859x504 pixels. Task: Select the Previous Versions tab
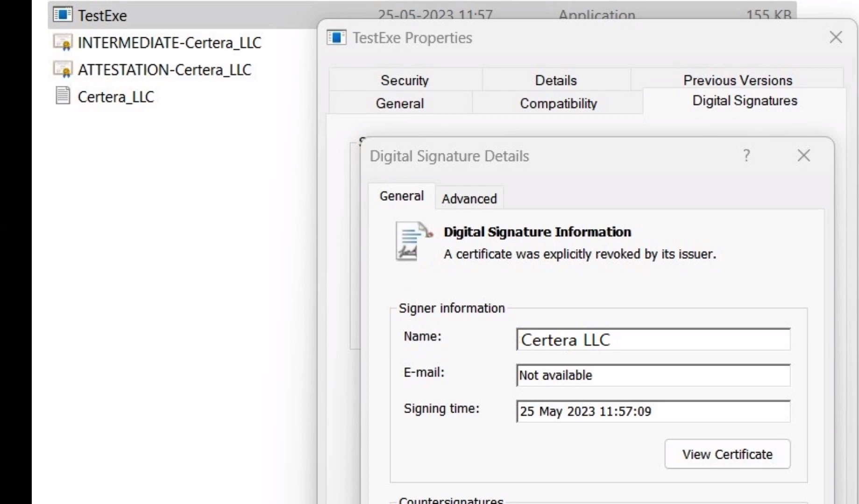(738, 80)
